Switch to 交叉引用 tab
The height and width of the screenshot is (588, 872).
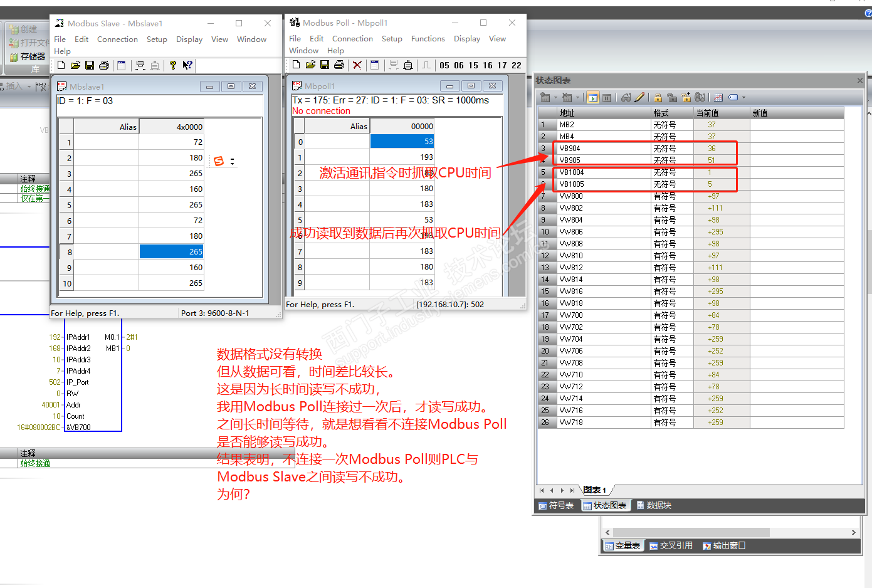(671, 545)
